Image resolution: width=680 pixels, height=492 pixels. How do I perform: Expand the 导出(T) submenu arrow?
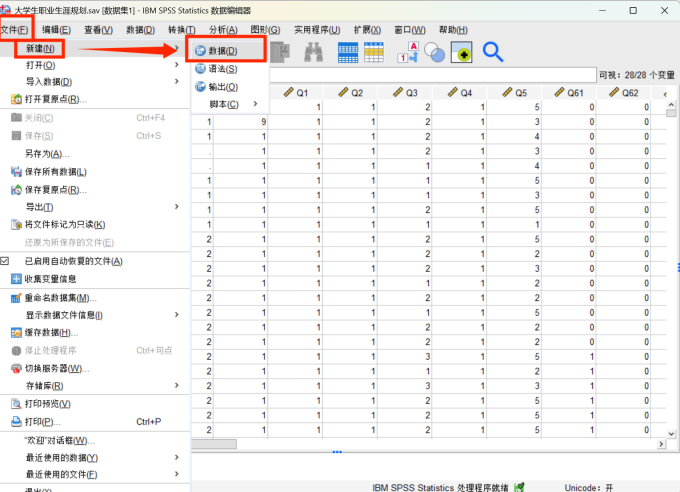click(x=177, y=207)
